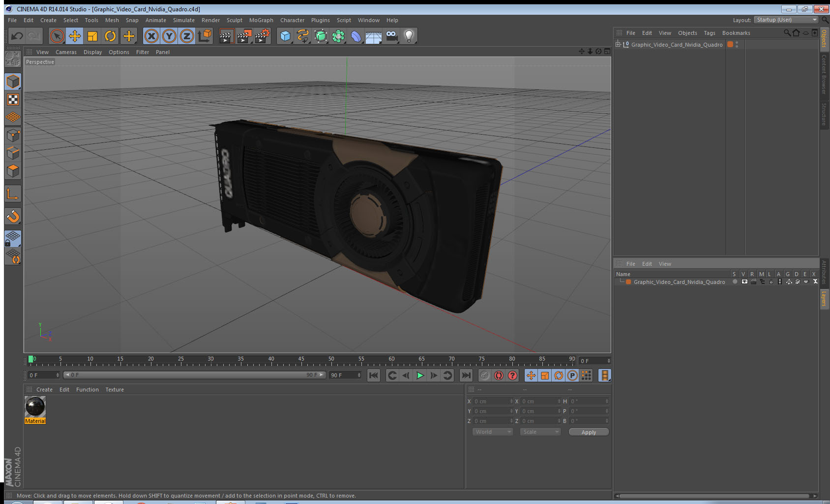Select the Live Selection tool

[x=57, y=36]
